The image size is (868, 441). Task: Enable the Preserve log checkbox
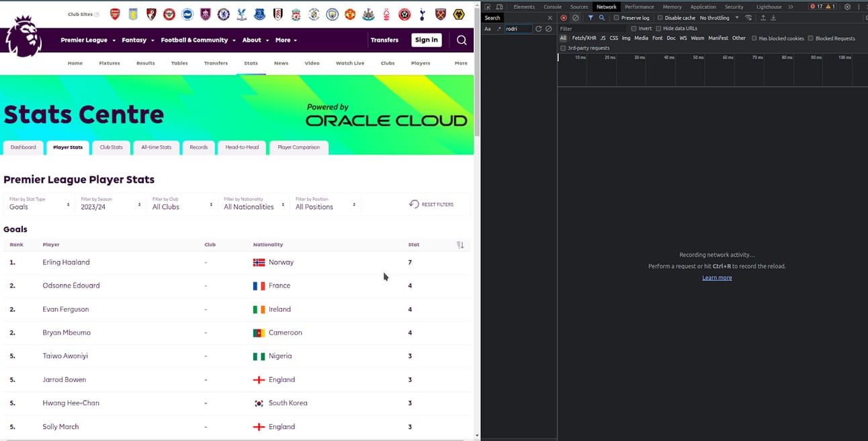[616, 18]
